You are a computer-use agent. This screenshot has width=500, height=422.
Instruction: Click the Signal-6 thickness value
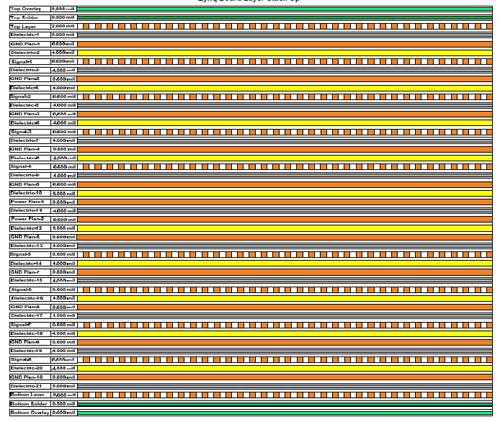[64, 290]
